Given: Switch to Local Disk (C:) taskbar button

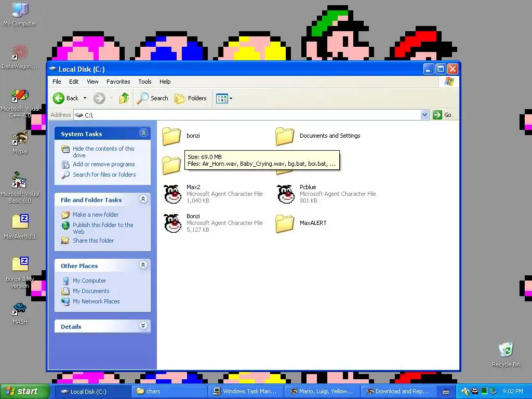Looking at the screenshot, I should (x=92, y=391).
